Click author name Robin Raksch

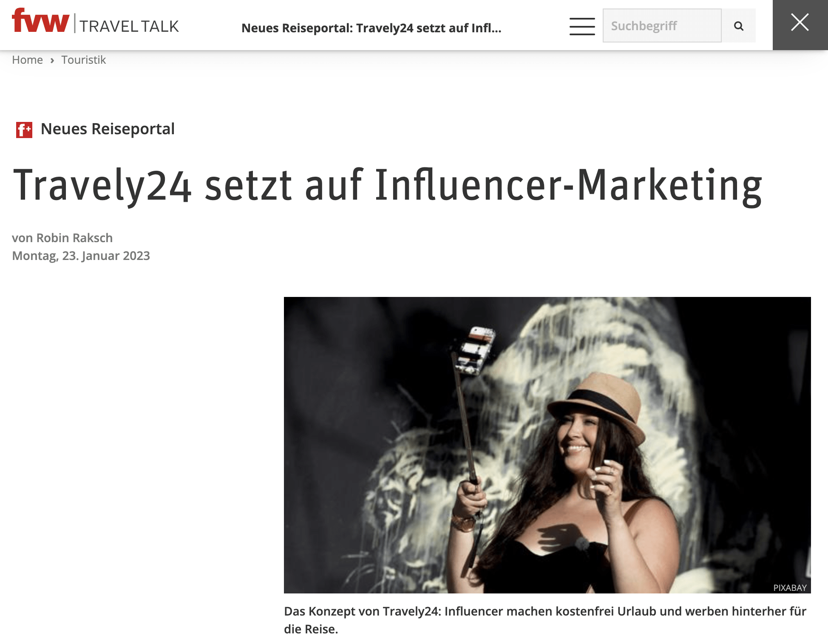(x=74, y=238)
